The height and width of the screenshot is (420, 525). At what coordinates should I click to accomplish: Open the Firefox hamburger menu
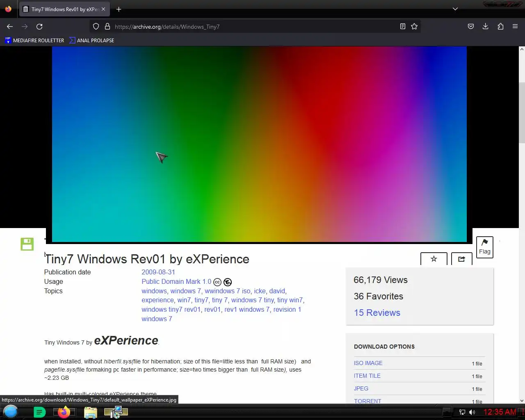(515, 26)
